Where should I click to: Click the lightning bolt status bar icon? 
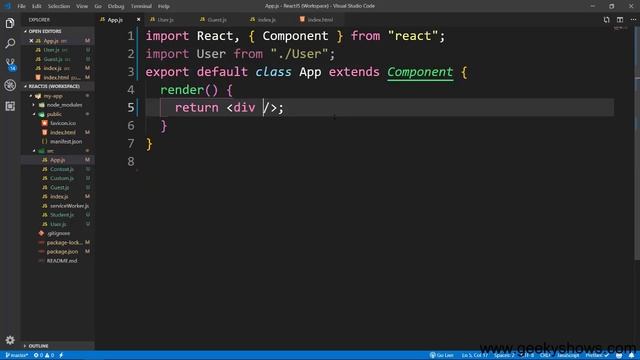point(61,356)
